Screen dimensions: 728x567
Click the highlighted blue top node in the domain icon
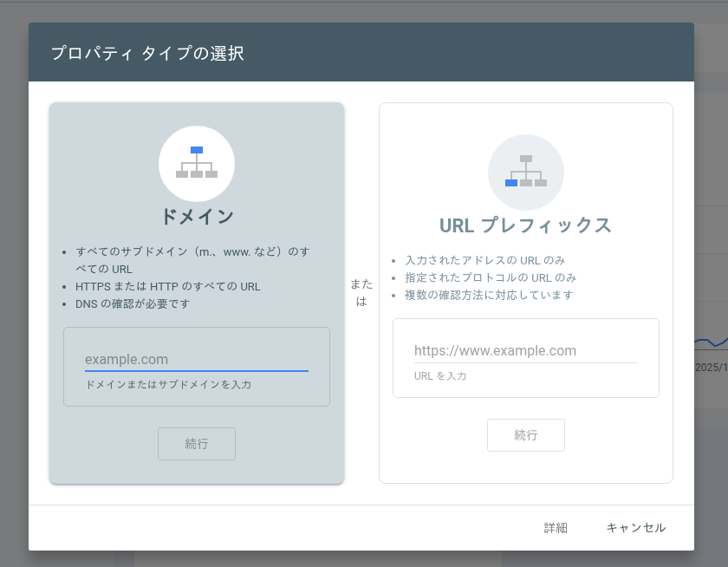pos(197,152)
